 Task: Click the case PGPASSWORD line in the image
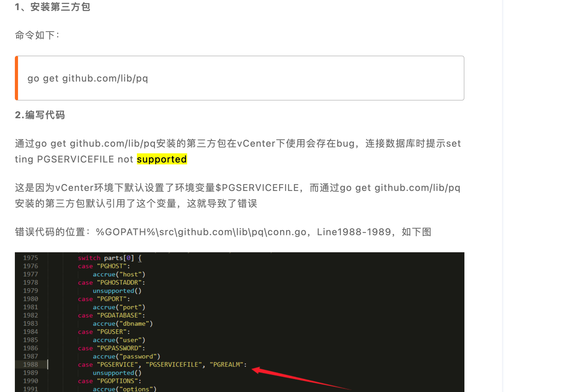pyautogui.click(x=111, y=348)
